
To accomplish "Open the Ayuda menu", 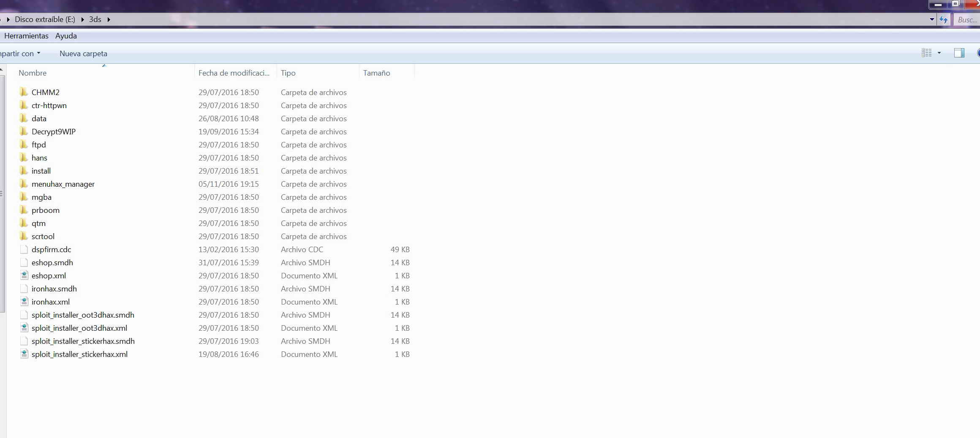I will click(66, 36).
